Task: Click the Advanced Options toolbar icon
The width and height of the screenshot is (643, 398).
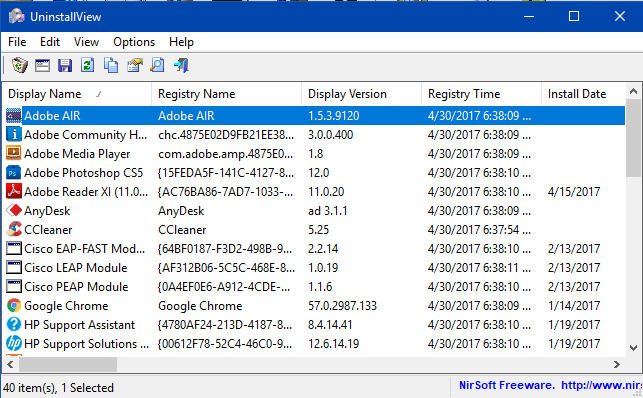Action: (x=134, y=65)
